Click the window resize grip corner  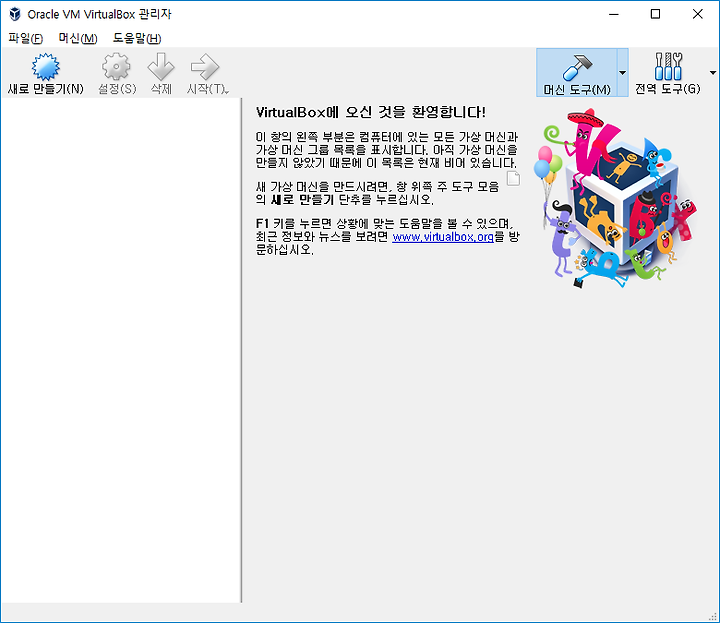(x=714, y=617)
